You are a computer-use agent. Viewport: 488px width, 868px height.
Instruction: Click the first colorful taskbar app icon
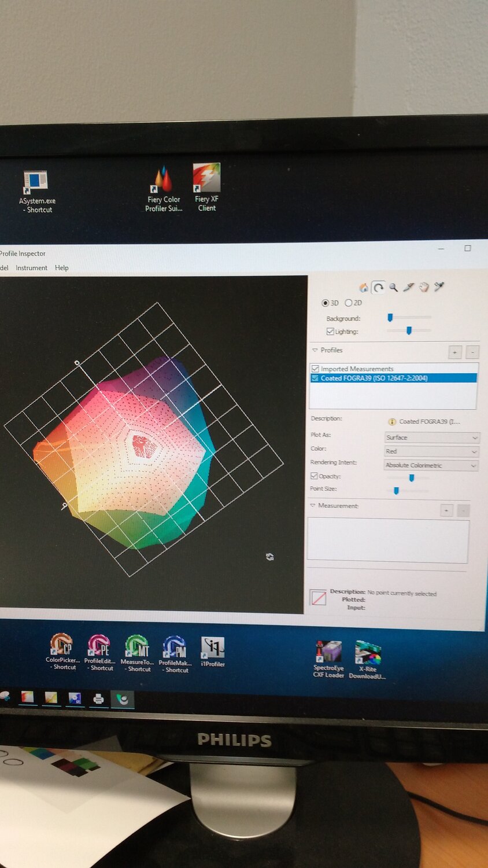tap(27, 697)
